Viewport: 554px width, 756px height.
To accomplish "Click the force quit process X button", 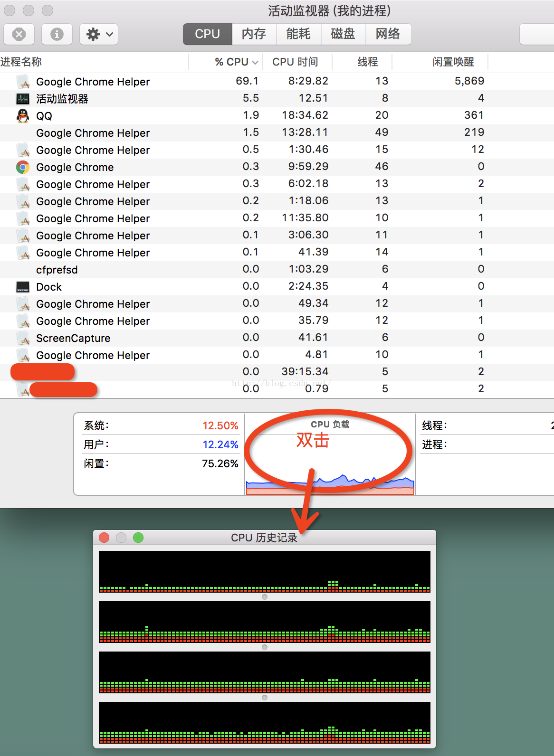I will (19, 34).
